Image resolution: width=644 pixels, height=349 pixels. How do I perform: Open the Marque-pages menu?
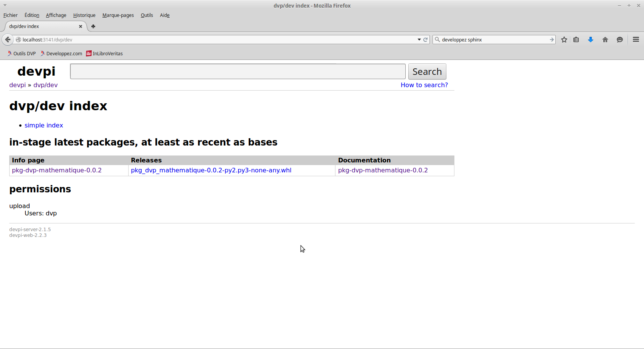click(x=118, y=15)
